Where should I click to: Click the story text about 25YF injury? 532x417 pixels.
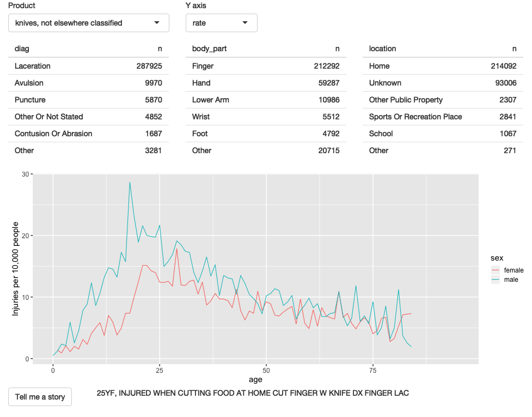tap(253, 393)
